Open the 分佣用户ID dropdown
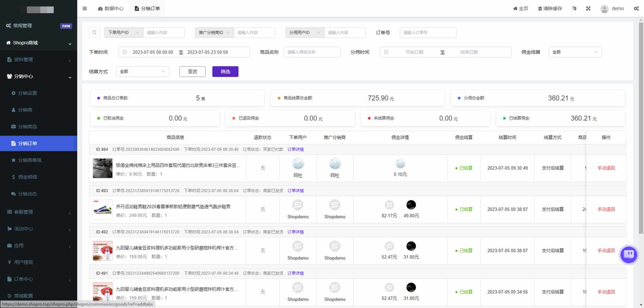 click(305, 33)
